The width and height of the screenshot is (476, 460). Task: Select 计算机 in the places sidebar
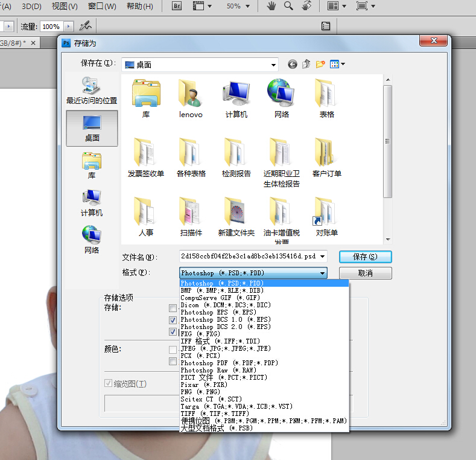[x=92, y=203]
